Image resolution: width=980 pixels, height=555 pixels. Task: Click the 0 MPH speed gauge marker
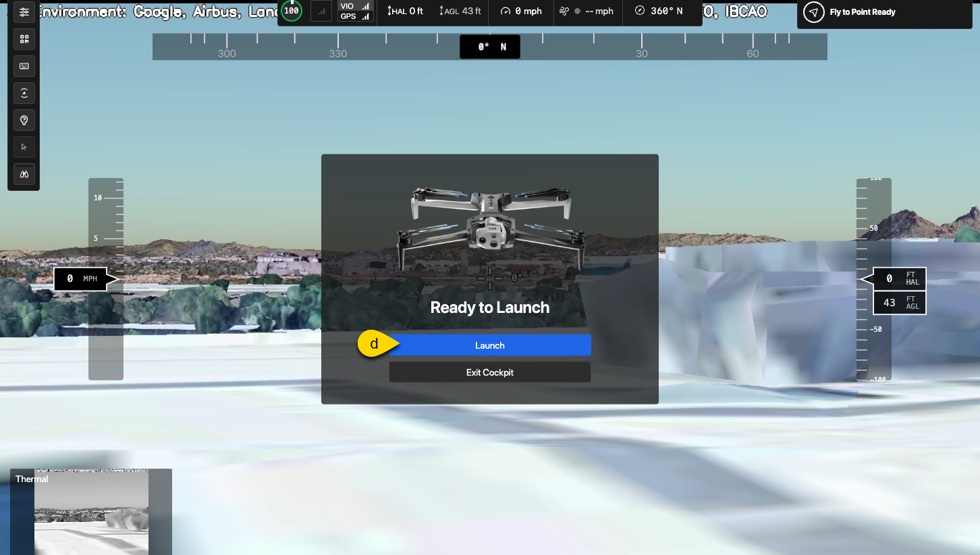click(x=81, y=279)
